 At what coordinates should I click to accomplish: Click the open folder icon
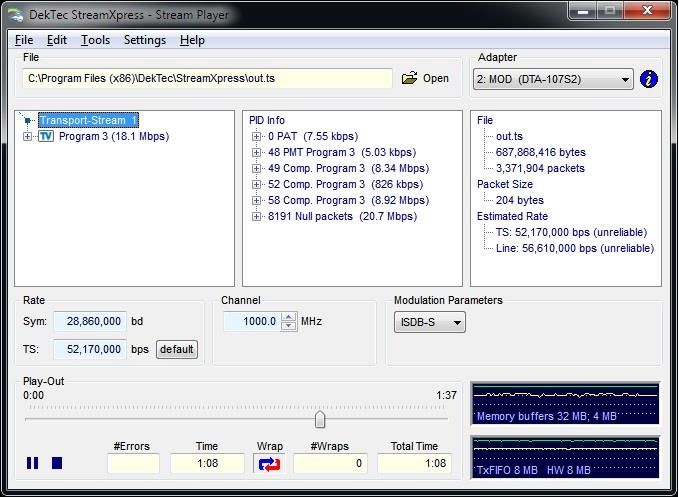click(409, 78)
